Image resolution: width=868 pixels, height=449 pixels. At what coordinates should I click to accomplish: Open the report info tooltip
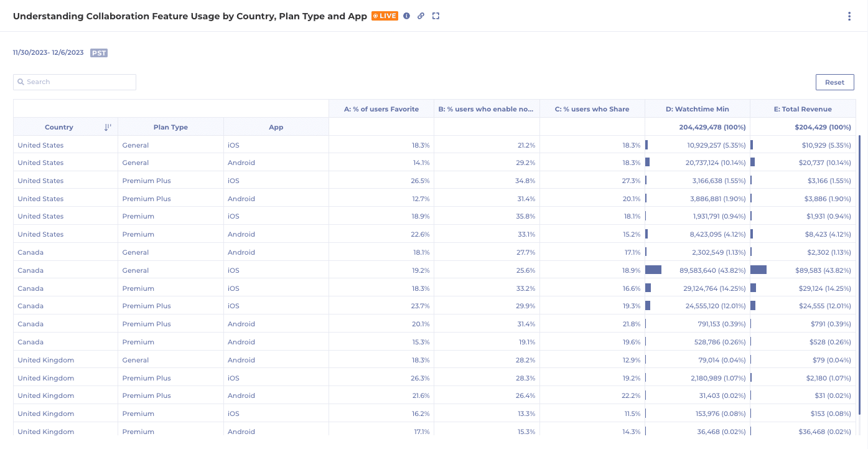406,16
